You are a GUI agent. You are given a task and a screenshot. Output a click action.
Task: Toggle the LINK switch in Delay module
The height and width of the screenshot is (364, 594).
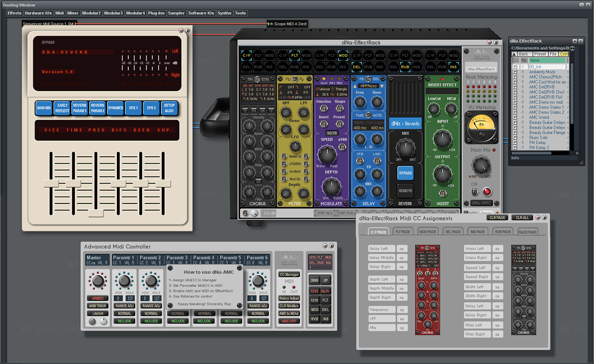click(x=376, y=160)
